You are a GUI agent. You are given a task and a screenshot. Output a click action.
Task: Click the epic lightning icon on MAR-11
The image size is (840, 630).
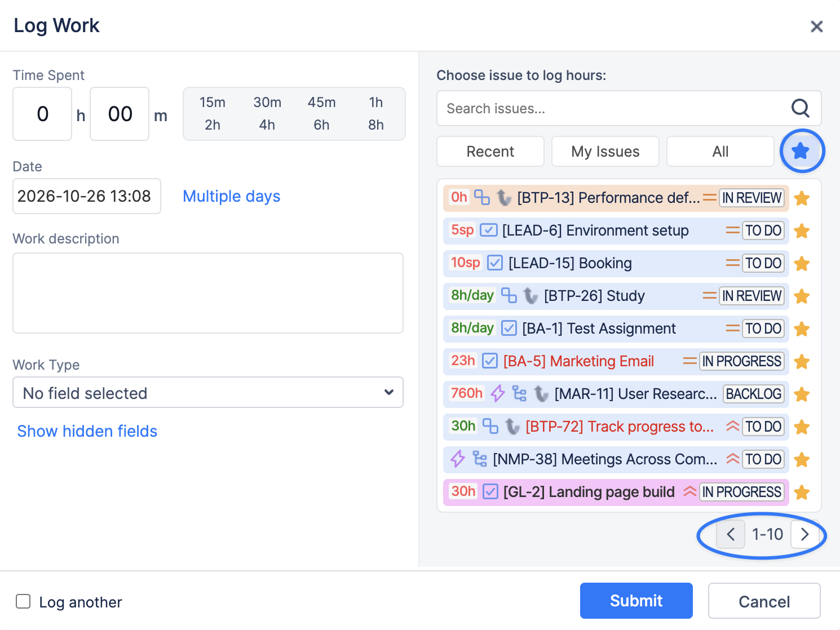click(497, 393)
